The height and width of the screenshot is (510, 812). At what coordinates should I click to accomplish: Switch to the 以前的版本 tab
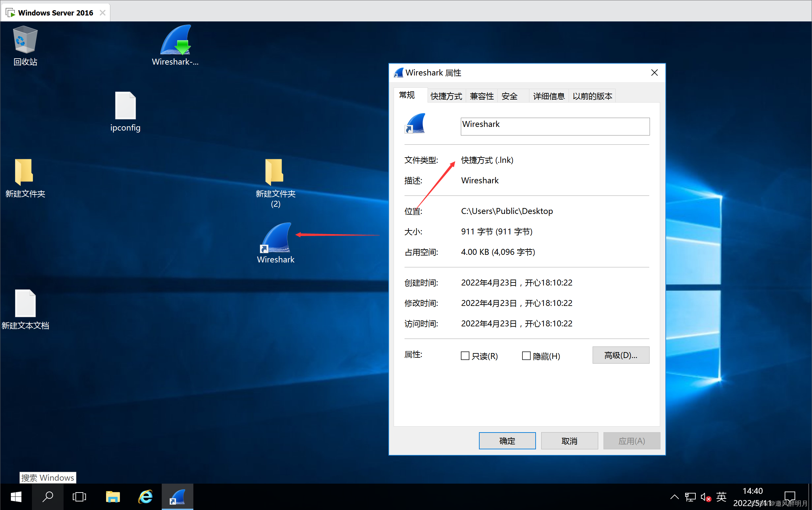tap(592, 96)
